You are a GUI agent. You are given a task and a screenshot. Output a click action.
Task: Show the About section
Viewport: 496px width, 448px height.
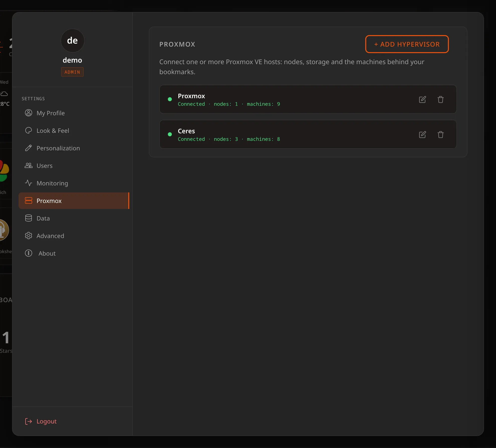tap(74, 253)
